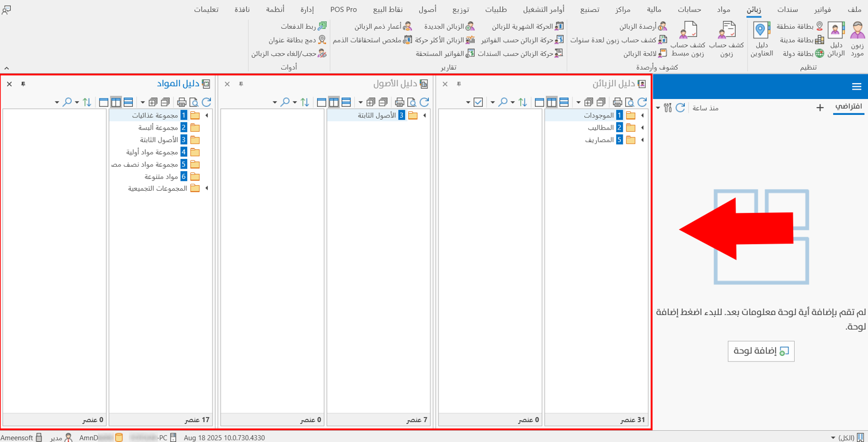Click حجب/إلغاء حجب الزبائن tool
The image size is (868, 442).
289,54
